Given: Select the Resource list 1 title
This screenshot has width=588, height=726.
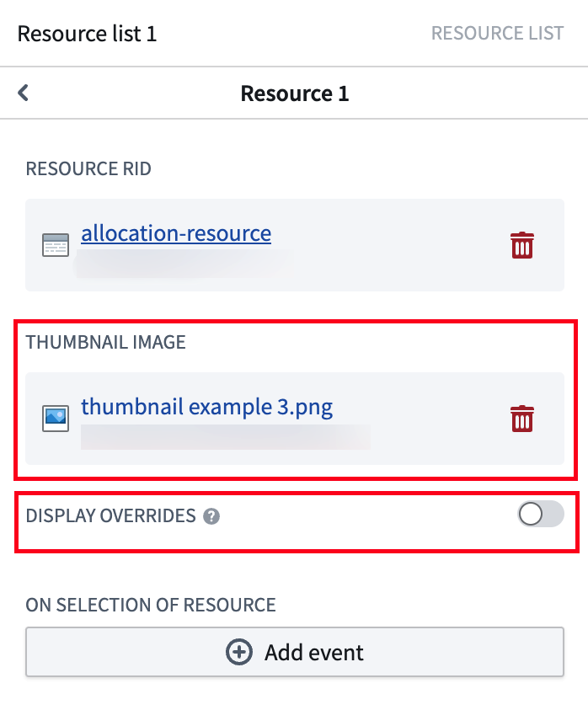Looking at the screenshot, I should [x=87, y=34].
